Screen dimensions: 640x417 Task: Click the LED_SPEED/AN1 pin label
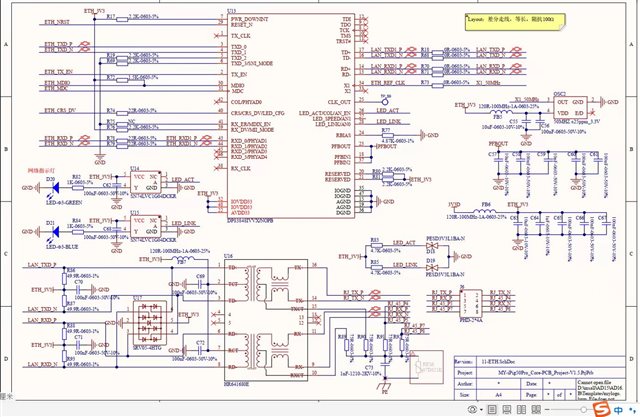tap(332, 119)
